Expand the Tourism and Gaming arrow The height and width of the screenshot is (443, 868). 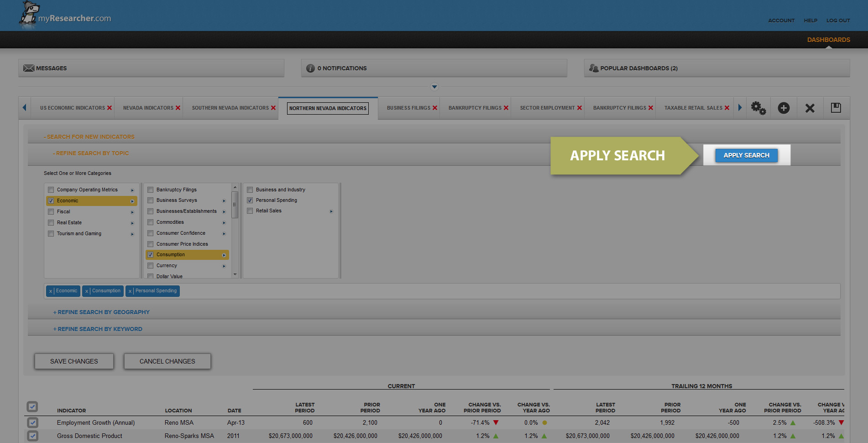(x=132, y=234)
